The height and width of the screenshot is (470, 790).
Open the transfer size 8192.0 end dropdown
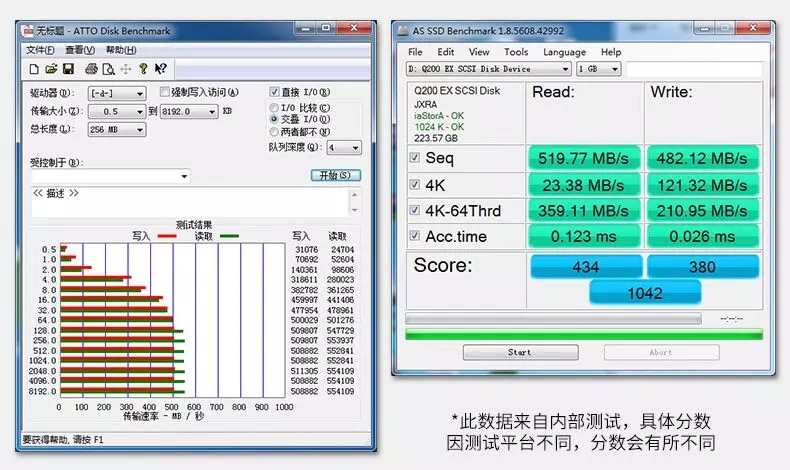point(189,111)
